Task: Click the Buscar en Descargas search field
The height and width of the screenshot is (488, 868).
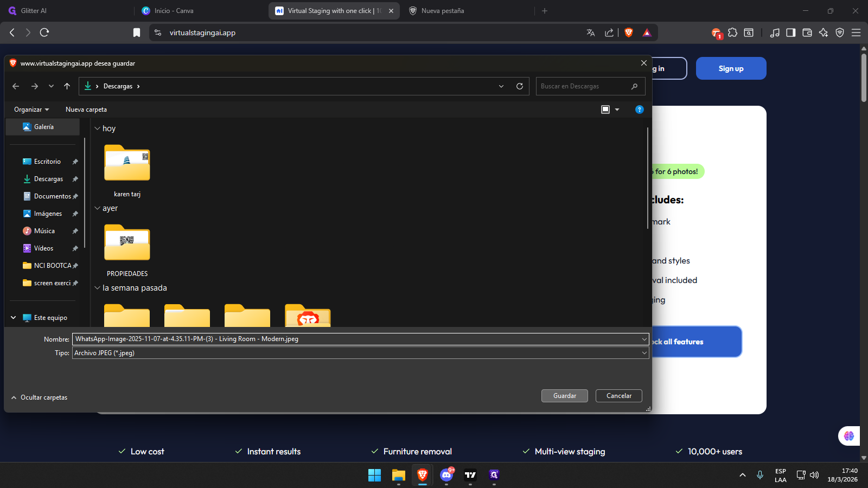Action: coord(584,86)
